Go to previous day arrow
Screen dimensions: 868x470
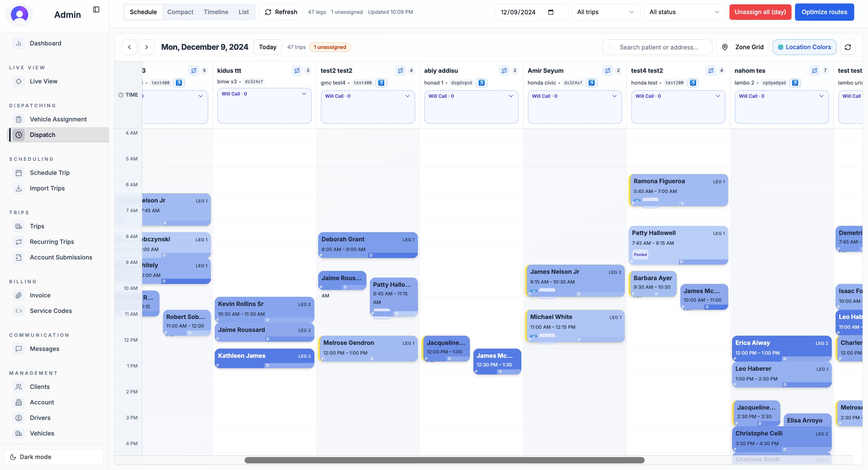(x=129, y=47)
